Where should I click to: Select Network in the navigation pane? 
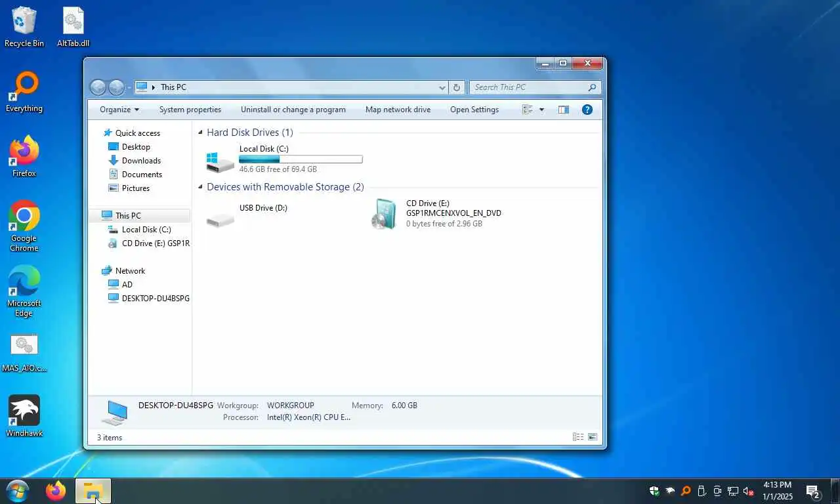(130, 271)
